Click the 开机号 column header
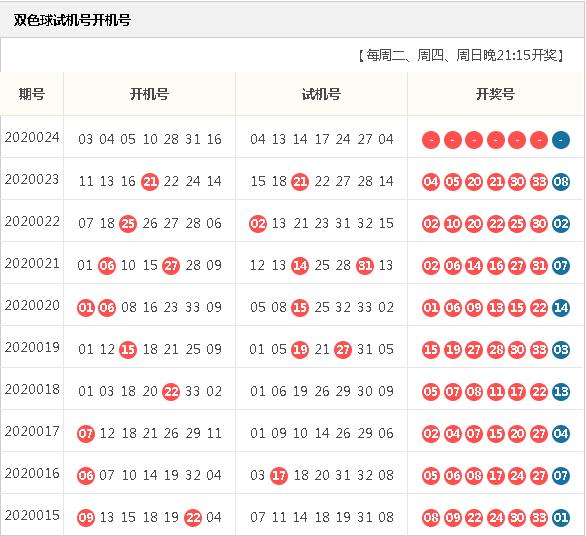The image size is (586, 536). 149,94
